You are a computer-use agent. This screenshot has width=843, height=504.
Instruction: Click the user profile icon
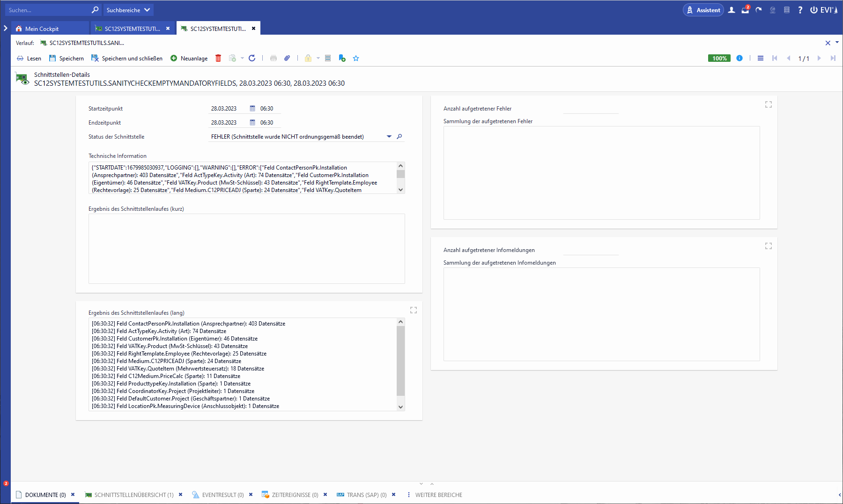[x=732, y=10]
